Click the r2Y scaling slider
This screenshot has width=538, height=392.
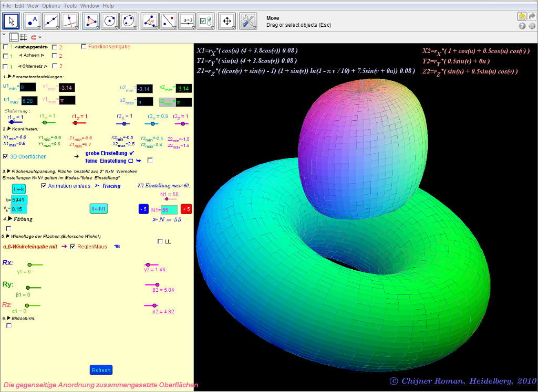152,124
